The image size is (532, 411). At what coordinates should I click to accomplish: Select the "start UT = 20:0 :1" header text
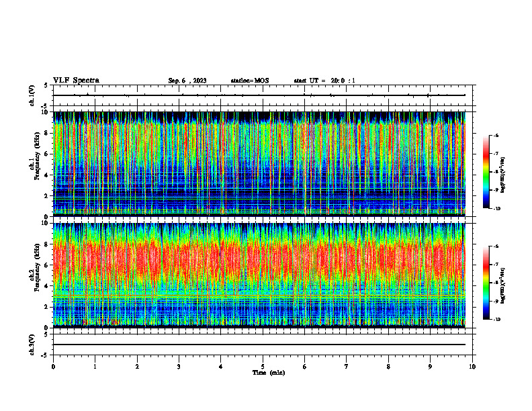pos(324,81)
